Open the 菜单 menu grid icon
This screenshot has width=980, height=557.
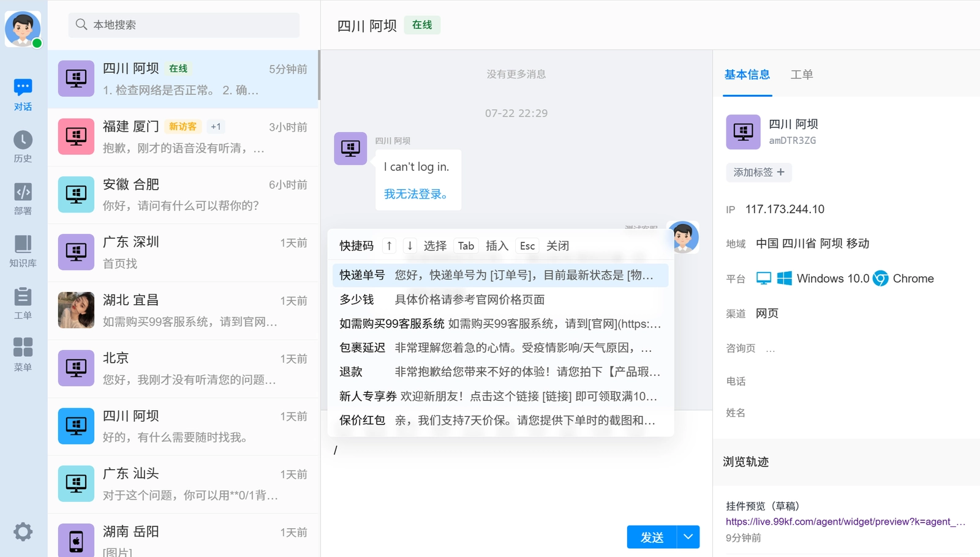(x=23, y=355)
